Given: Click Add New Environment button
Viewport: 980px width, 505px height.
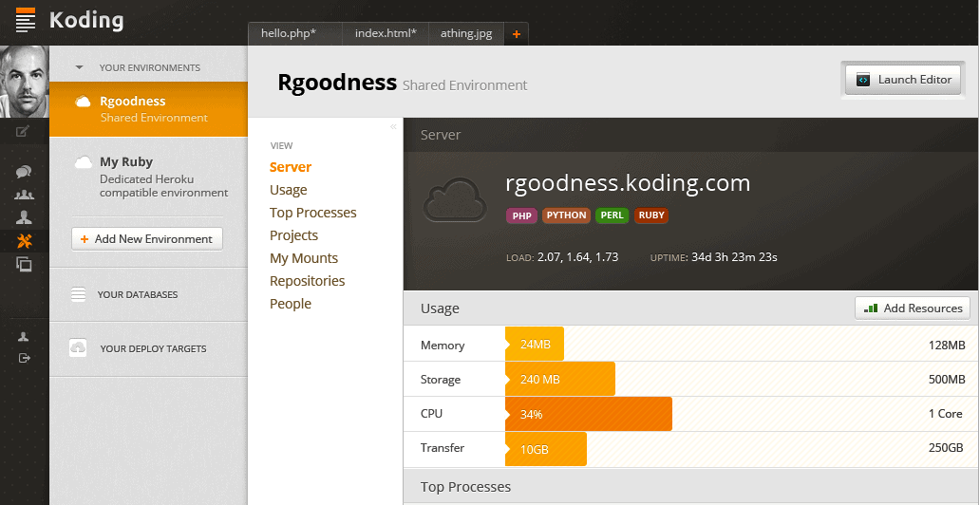Looking at the screenshot, I should coord(147,239).
